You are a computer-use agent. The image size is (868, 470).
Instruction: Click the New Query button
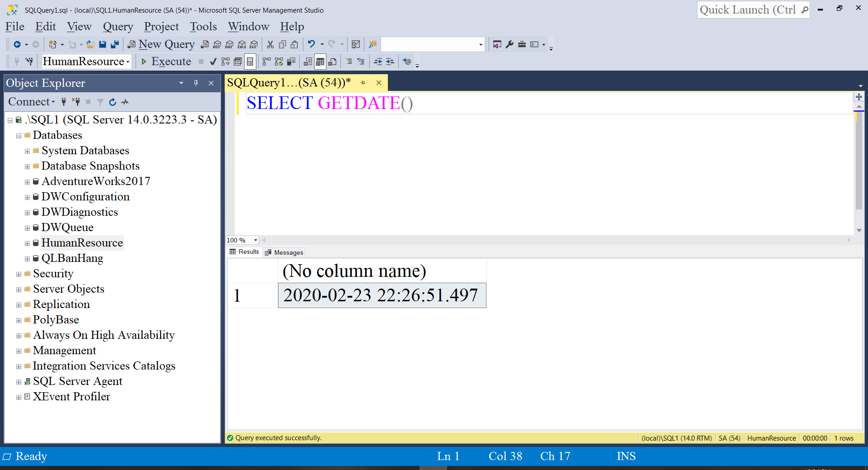tap(161, 44)
